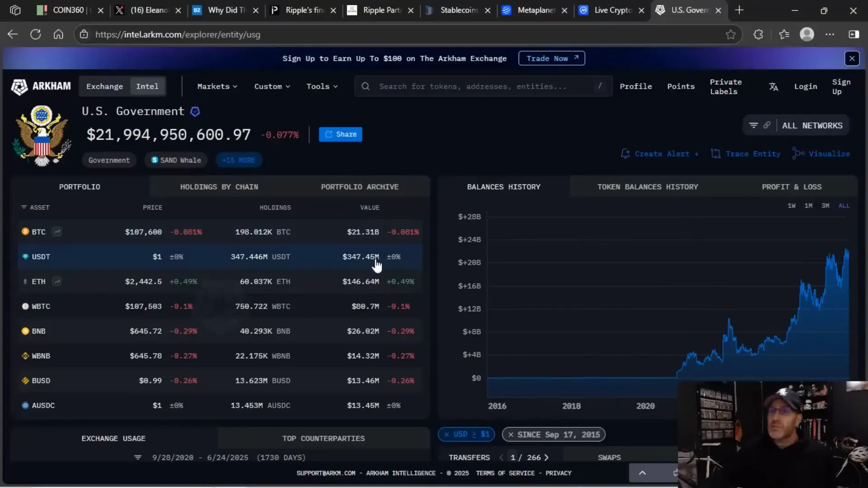Screen dimensions: 868x488
Task: Click ETH chart trend icon in portfolio row
Action: 57,282
